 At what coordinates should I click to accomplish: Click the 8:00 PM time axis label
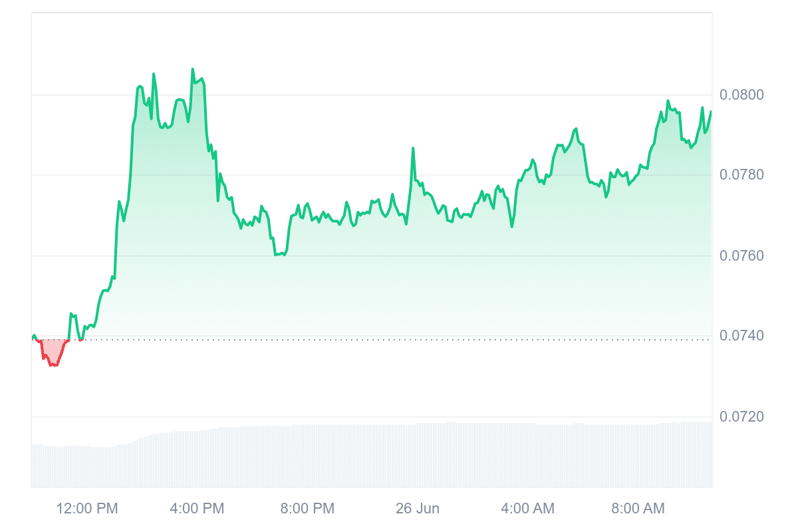[307, 509]
